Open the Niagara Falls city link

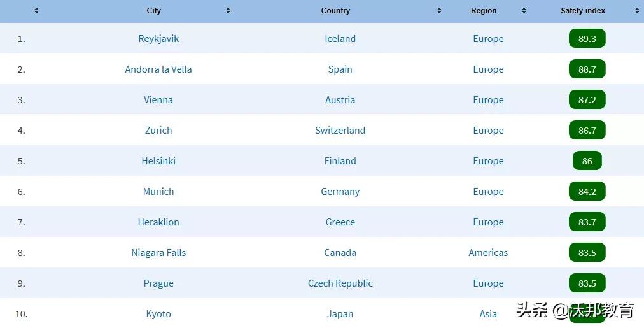tap(158, 253)
